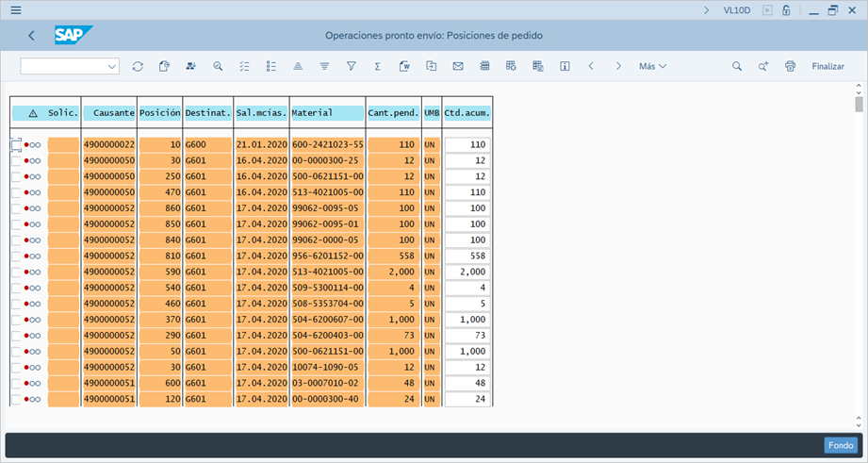Click the Finalizar button
Screen dimensions: 868x463
point(827,67)
